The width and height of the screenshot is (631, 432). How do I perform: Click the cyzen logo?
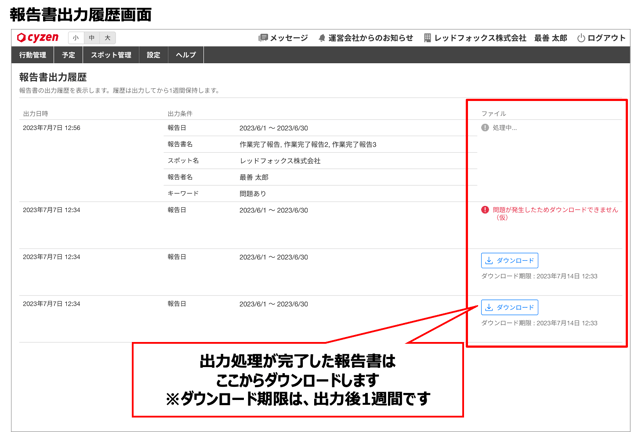(x=37, y=37)
